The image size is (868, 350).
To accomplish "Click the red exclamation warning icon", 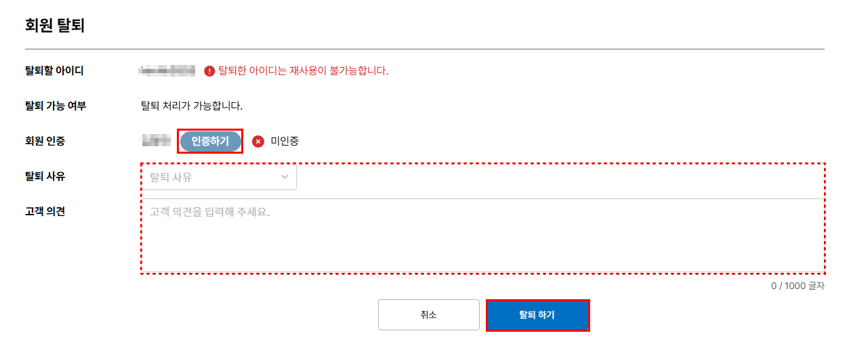I will click(x=209, y=71).
